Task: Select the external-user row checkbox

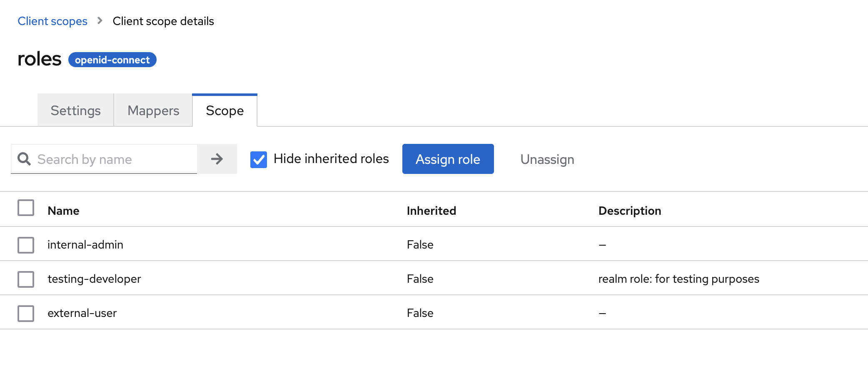Action: pyautogui.click(x=26, y=314)
